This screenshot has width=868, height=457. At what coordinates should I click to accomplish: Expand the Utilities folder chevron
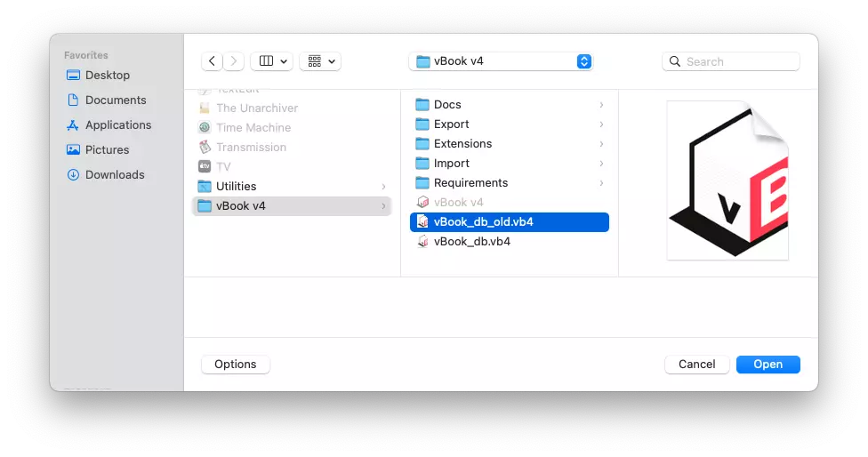(383, 187)
